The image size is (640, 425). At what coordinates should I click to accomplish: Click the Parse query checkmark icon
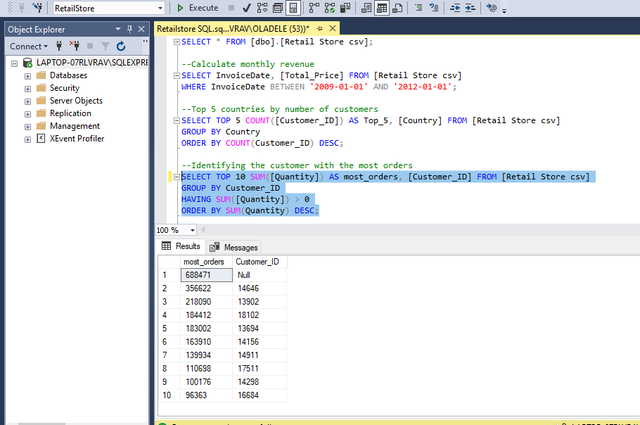[247, 8]
